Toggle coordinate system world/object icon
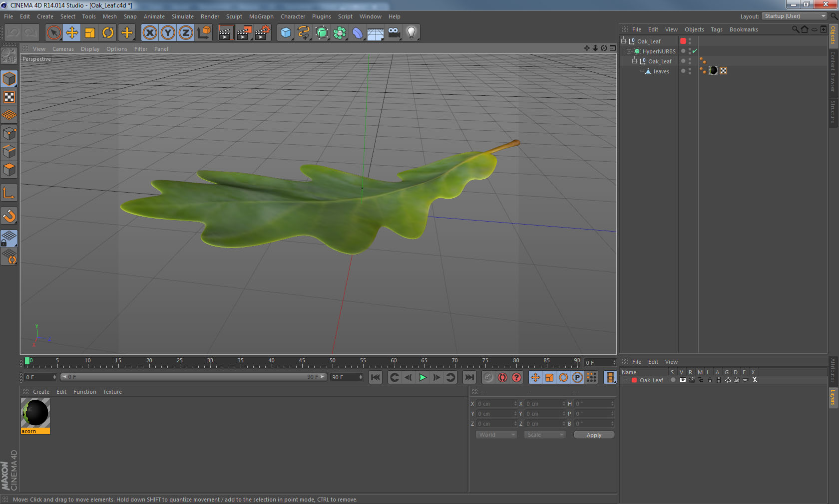 tap(204, 33)
